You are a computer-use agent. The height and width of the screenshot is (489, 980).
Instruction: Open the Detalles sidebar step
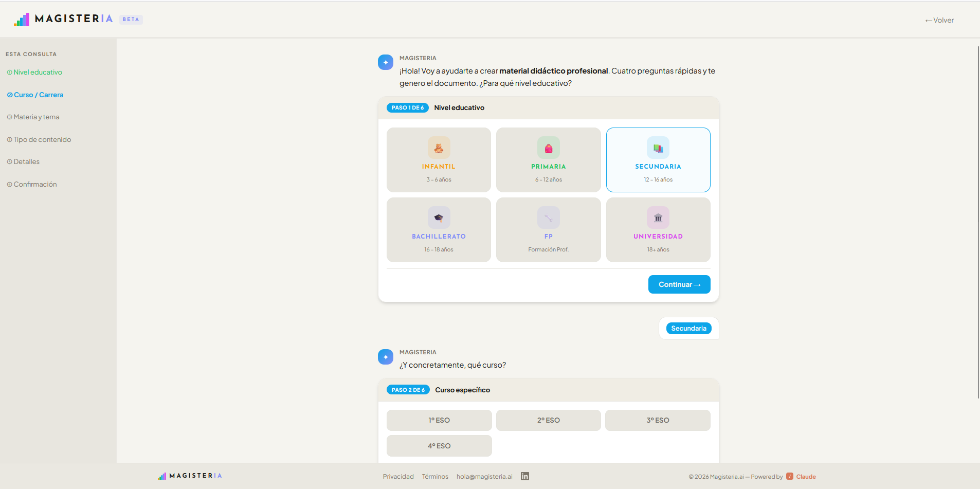point(23,161)
